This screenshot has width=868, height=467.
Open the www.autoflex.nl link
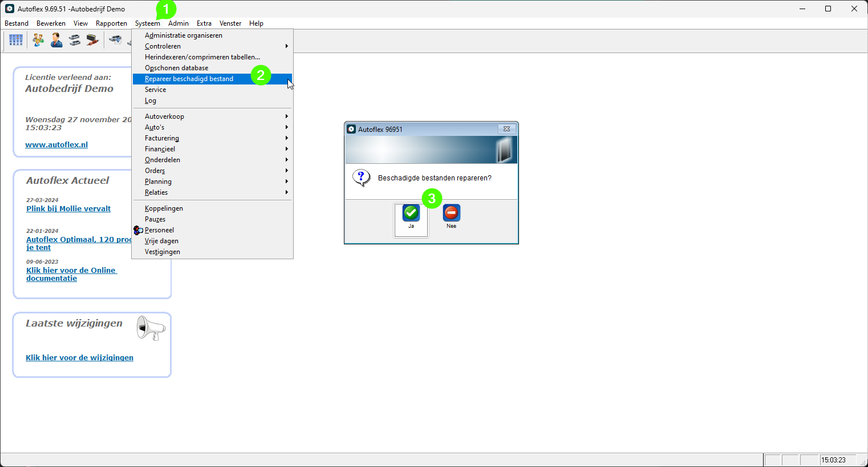coord(56,144)
